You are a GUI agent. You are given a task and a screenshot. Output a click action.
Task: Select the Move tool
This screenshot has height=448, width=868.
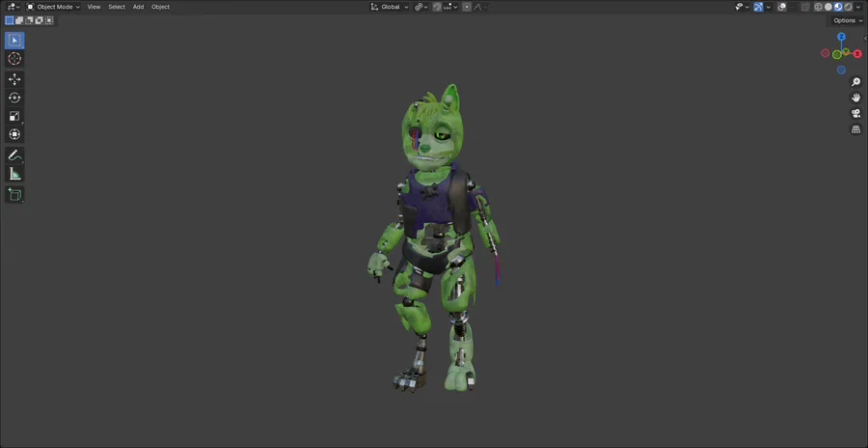[14, 79]
